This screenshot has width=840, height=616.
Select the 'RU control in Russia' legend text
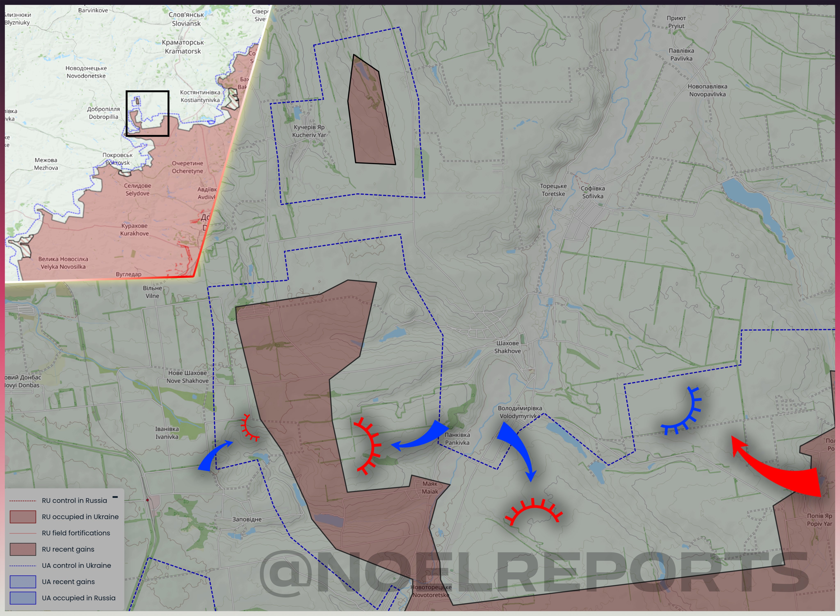(74, 500)
